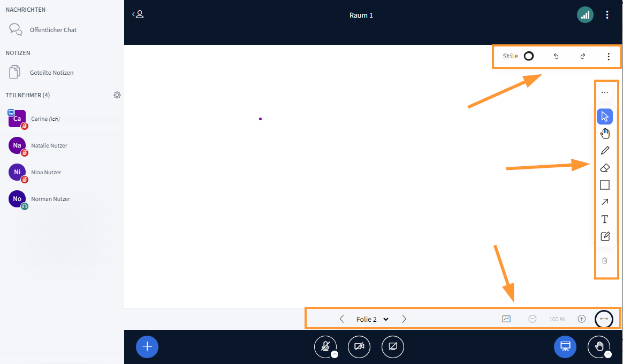Click the trash delete icon
This screenshot has width=623, height=364.
pyautogui.click(x=605, y=261)
